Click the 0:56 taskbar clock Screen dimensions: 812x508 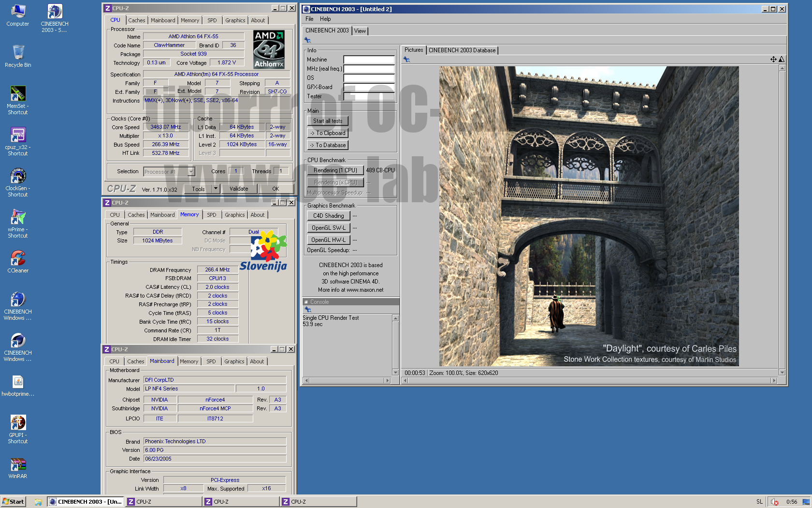[x=792, y=502]
